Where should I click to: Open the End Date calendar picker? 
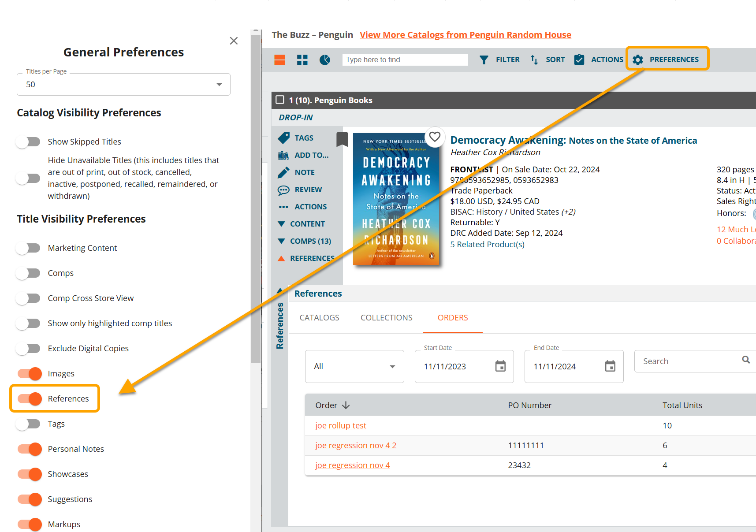(610, 366)
